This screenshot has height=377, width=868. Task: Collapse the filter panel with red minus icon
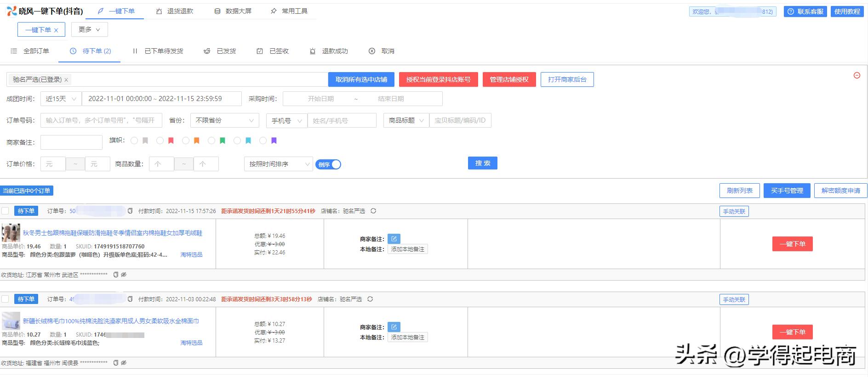tap(857, 75)
